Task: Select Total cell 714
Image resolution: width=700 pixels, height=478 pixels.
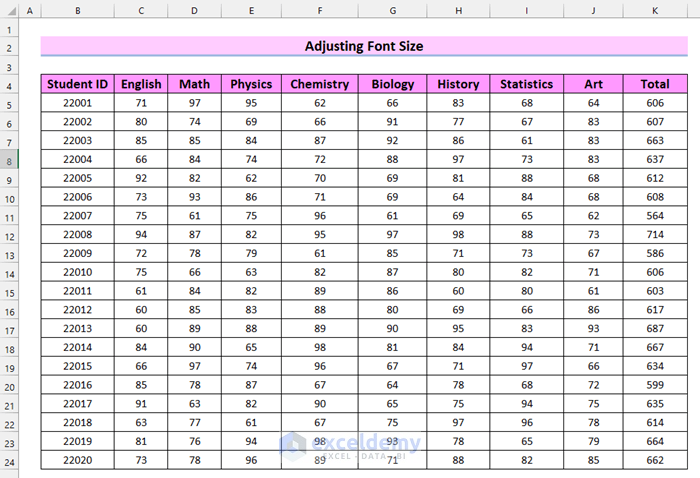Action: [655, 234]
